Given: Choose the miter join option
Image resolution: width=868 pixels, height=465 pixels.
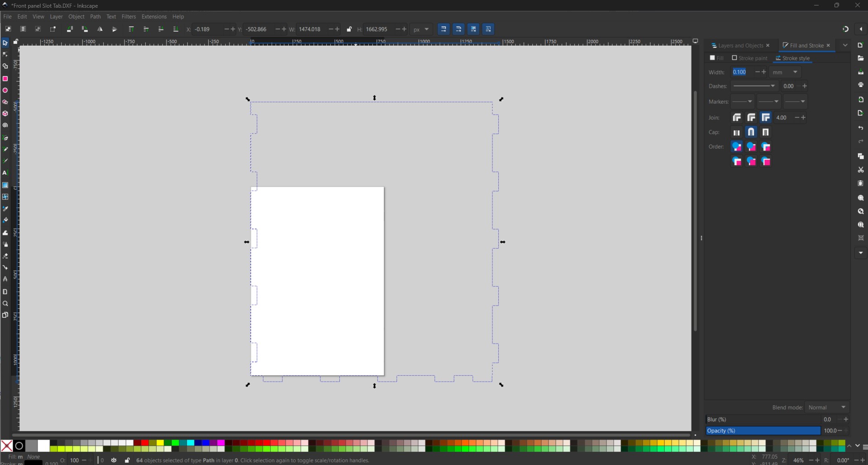Looking at the screenshot, I should (x=766, y=118).
